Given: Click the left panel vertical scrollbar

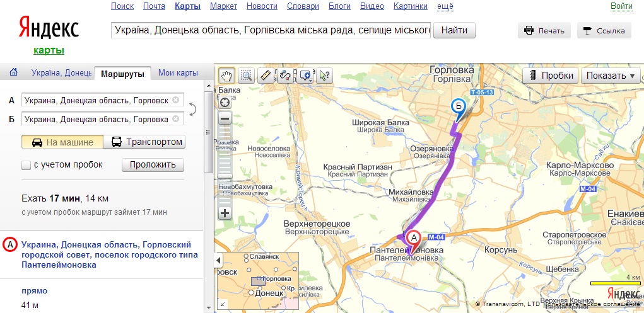Looking at the screenshot, I should pos(209,132).
